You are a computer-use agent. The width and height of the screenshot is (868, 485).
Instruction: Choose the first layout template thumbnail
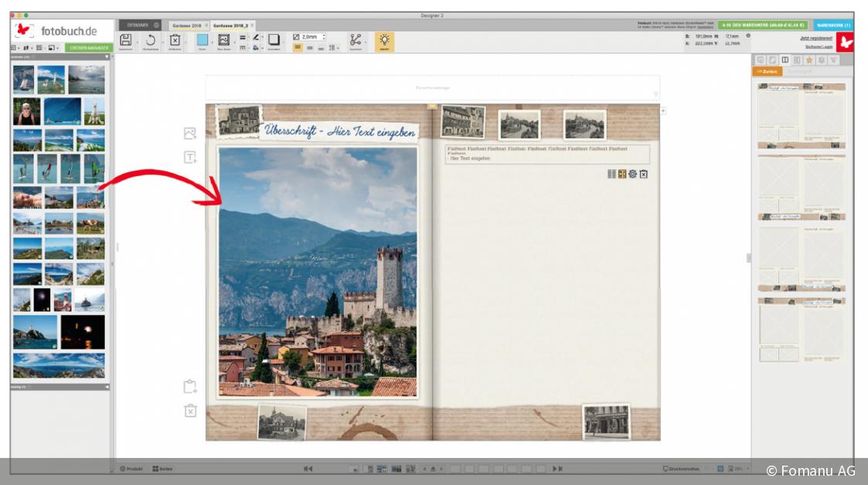point(802,116)
